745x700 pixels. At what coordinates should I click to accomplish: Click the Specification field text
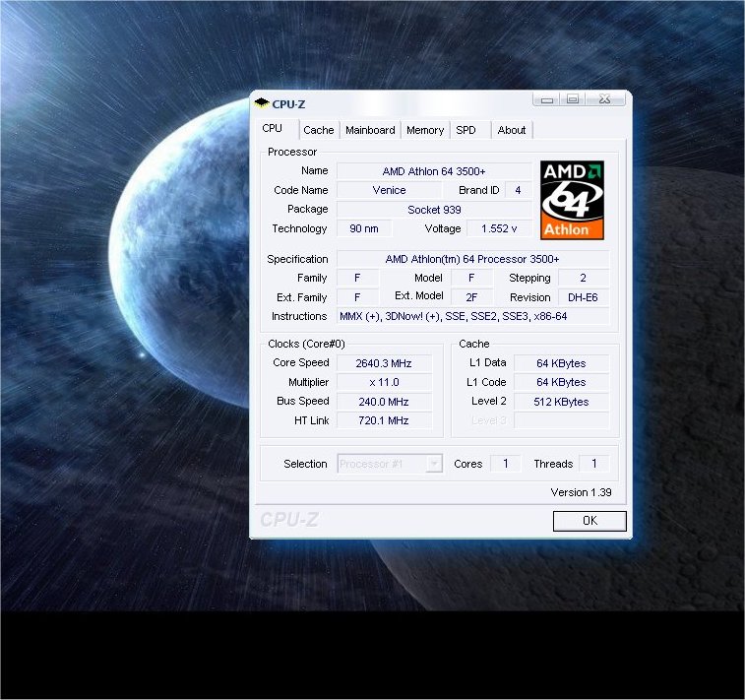click(472, 259)
